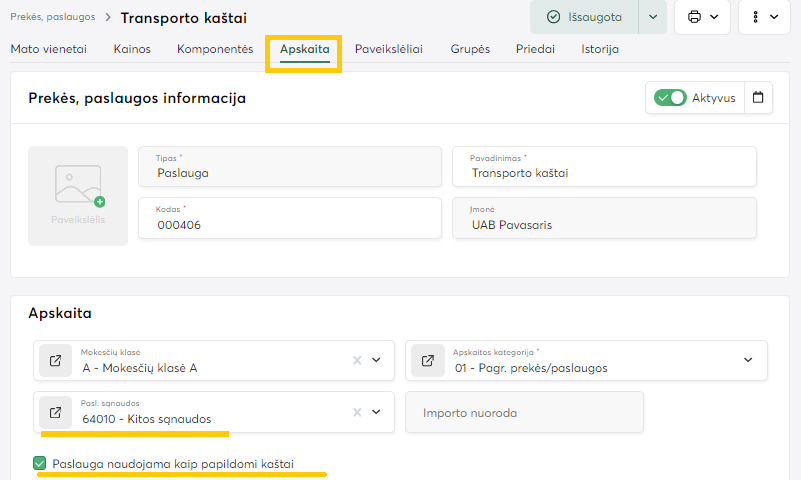The width and height of the screenshot is (801, 480).
Task: Expand the Pasl. sąnaudos dropdown
Action: [377, 412]
